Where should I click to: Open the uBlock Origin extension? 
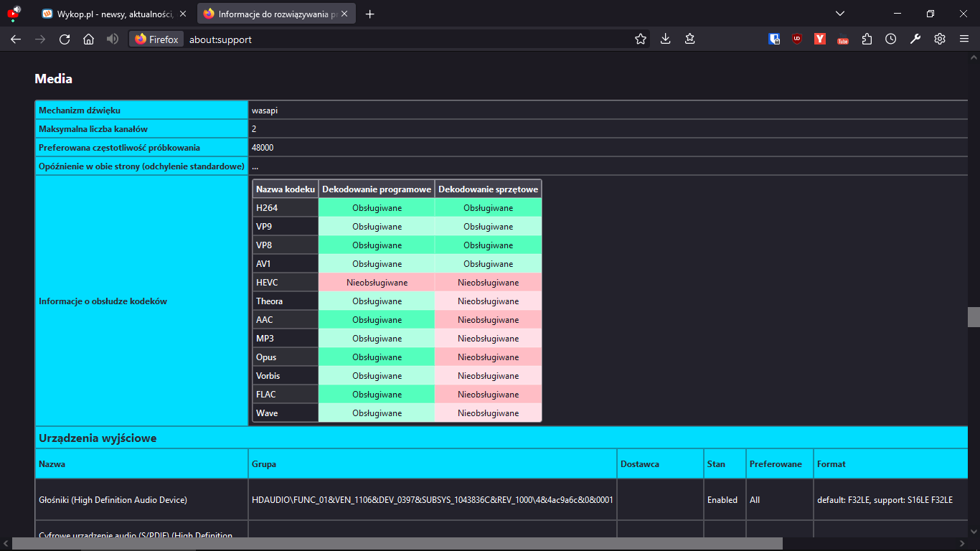point(797,39)
